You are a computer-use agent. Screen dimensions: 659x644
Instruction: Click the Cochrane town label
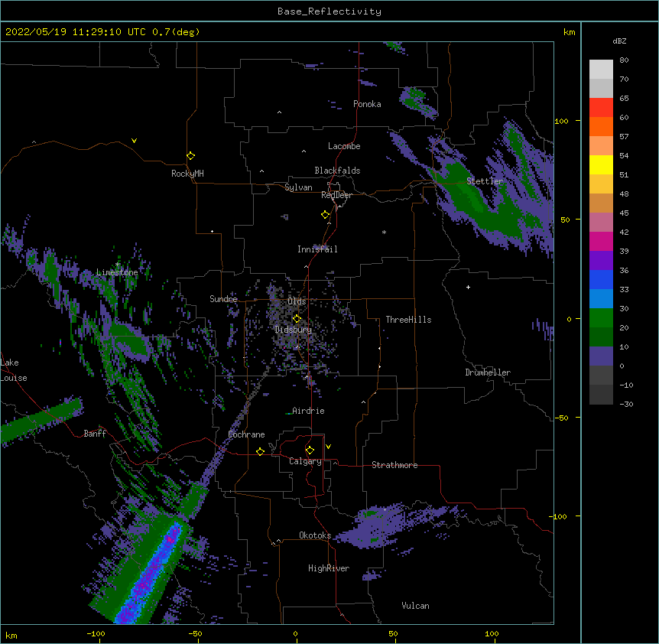click(x=246, y=434)
